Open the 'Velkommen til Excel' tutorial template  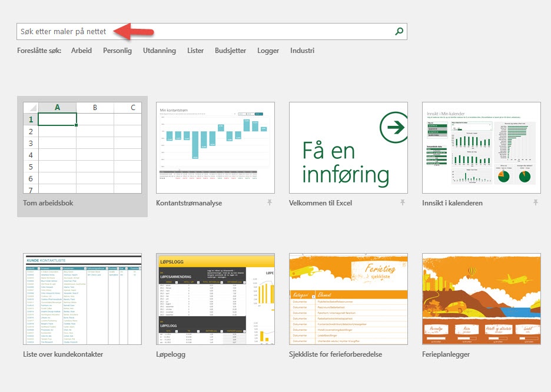pos(348,147)
